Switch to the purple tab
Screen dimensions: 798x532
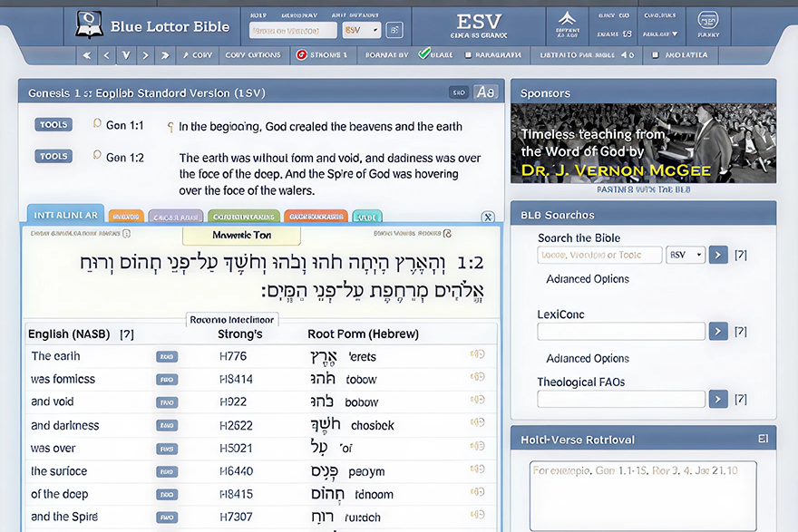176,217
